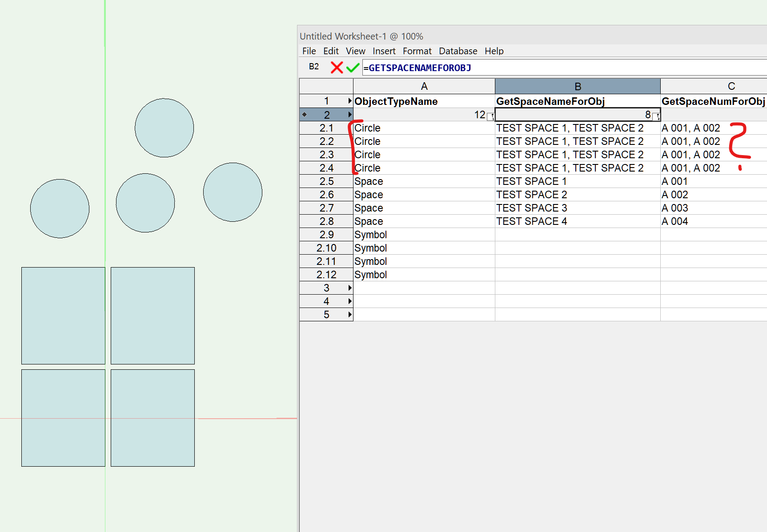Click the sort indicator in cell B2

[x=656, y=116]
